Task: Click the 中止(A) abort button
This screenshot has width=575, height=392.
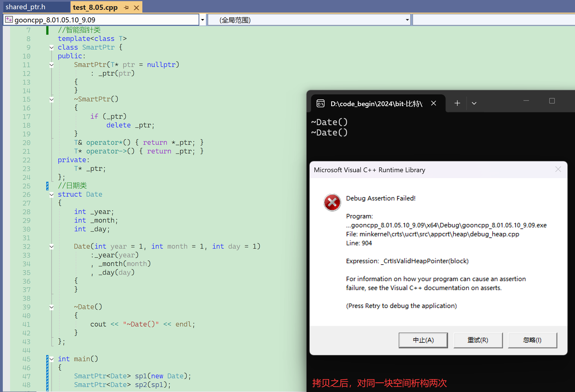Action: tap(423, 340)
